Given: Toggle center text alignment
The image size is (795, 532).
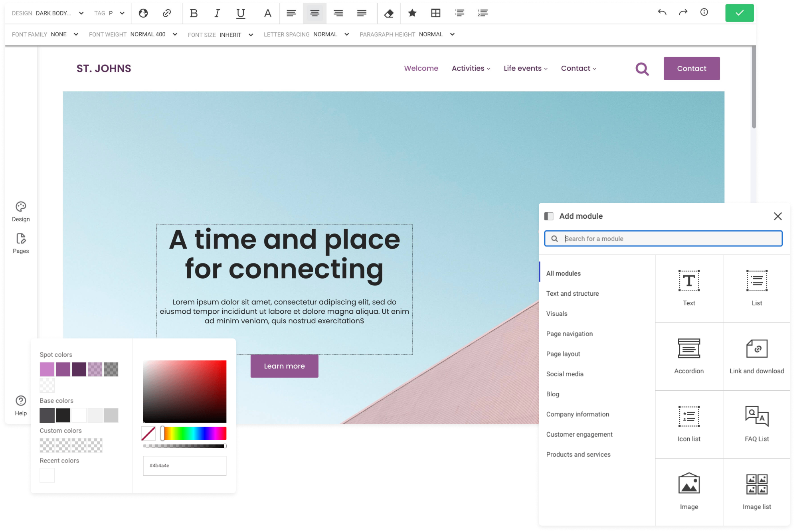Looking at the screenshot, I should (x=314, y=13).
